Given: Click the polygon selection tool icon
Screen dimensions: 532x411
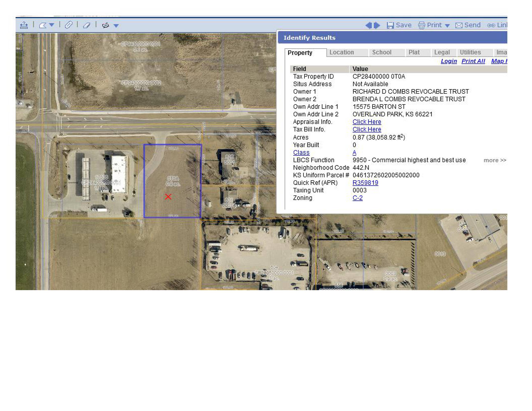Looking at the screenshot, I should click(43, 25).
